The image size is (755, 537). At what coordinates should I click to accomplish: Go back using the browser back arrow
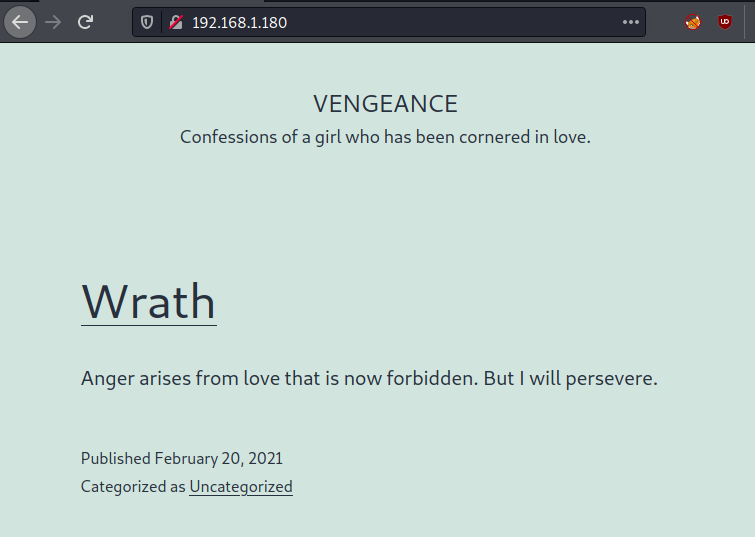pos(20,22)
